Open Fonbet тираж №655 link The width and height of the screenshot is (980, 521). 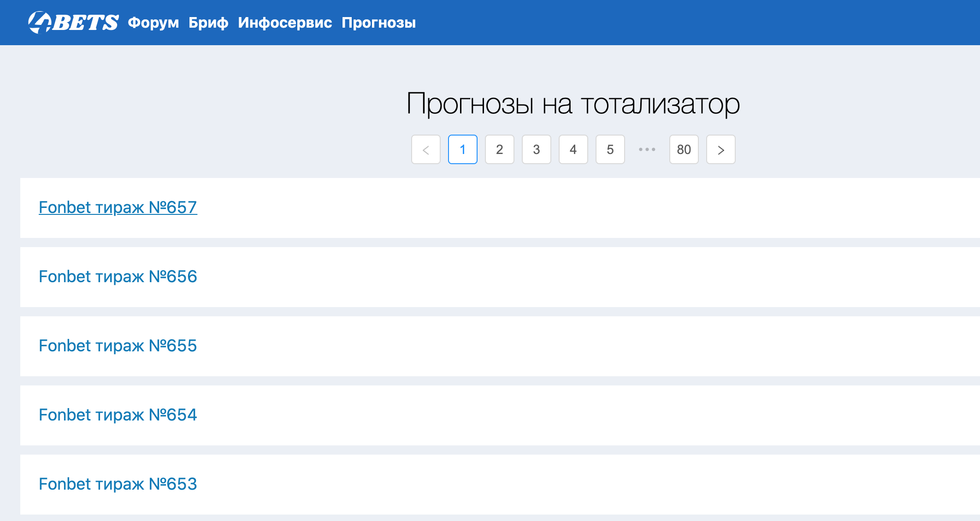pyautogui.click(x=118, y=346)
